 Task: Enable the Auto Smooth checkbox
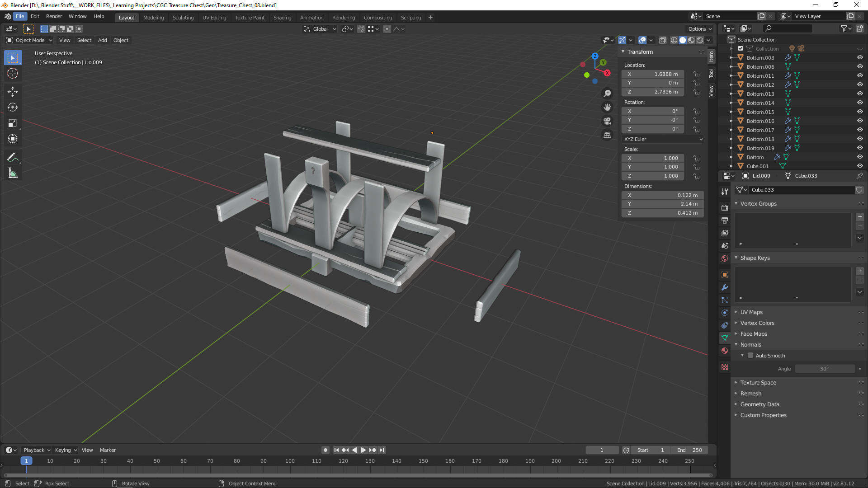pos(750,356)
